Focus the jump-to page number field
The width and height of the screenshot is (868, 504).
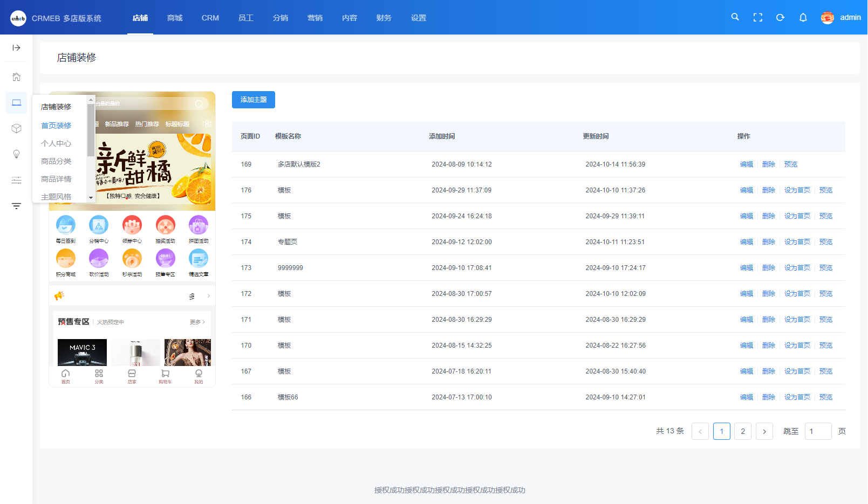(x=818, y=431)
